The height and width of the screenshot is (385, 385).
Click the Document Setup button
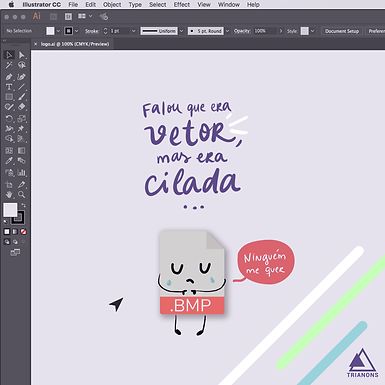tap(342, 31)
